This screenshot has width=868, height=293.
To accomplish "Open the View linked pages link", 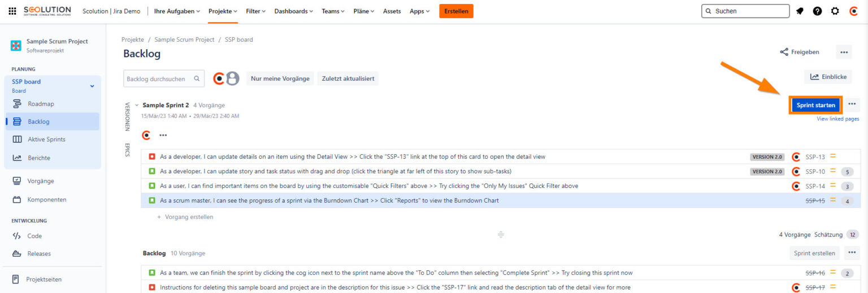I will pyautogui.click(x=837, y=119).
